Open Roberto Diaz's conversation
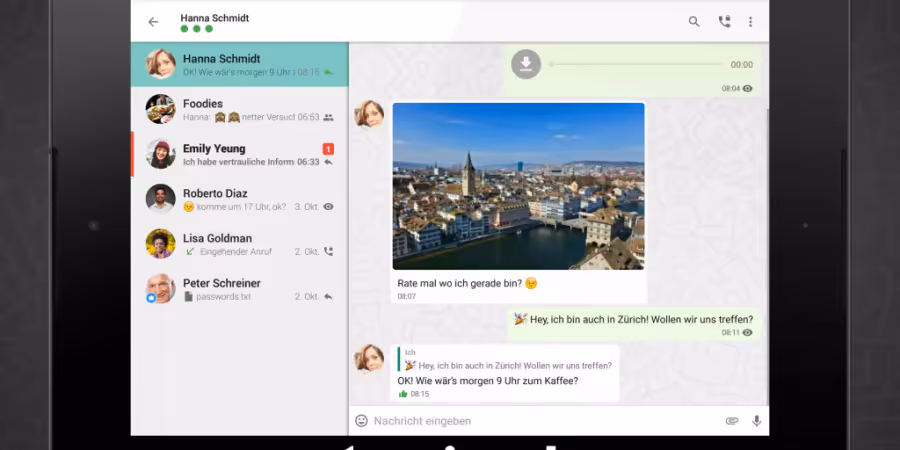The image size is (900, 450). coord(239,199)
